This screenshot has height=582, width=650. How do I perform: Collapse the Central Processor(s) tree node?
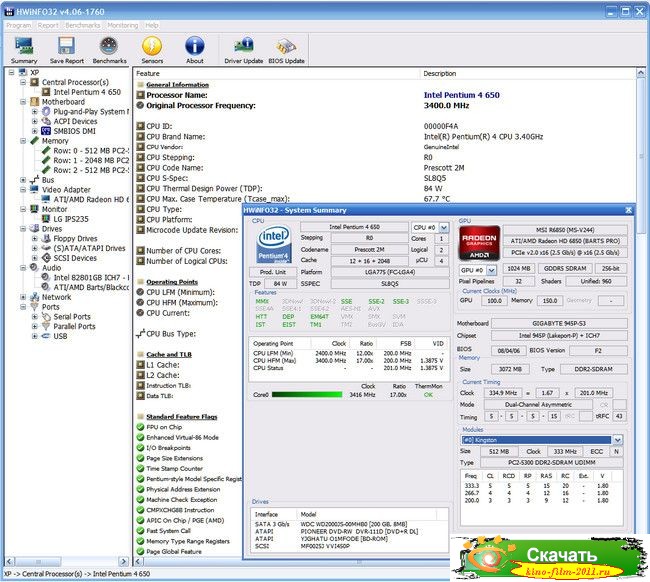pos(23,82)
